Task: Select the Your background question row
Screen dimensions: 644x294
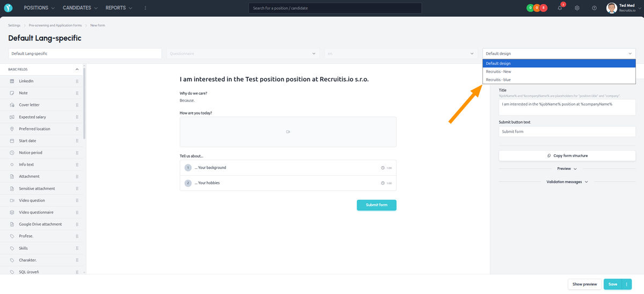Action: [x=288, y=168]
